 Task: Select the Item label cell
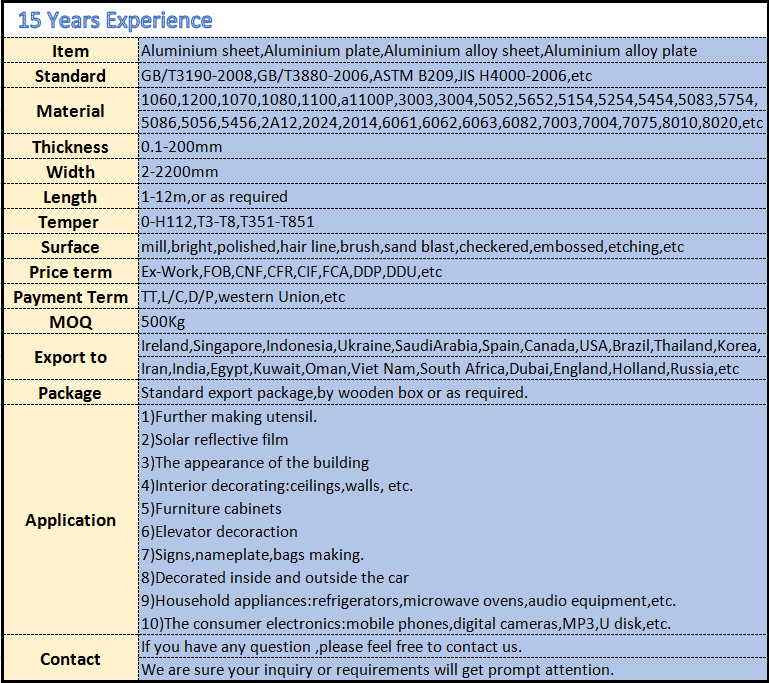click(x=70, y=51)
